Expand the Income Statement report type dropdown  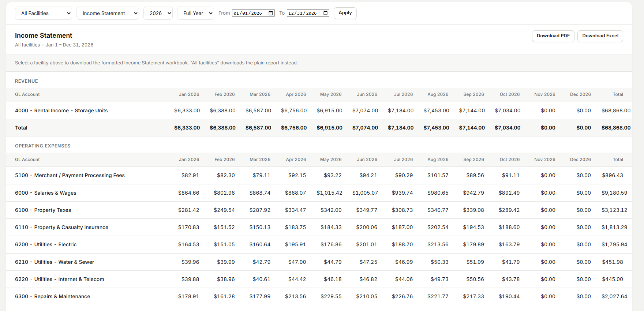pos(108,13)
